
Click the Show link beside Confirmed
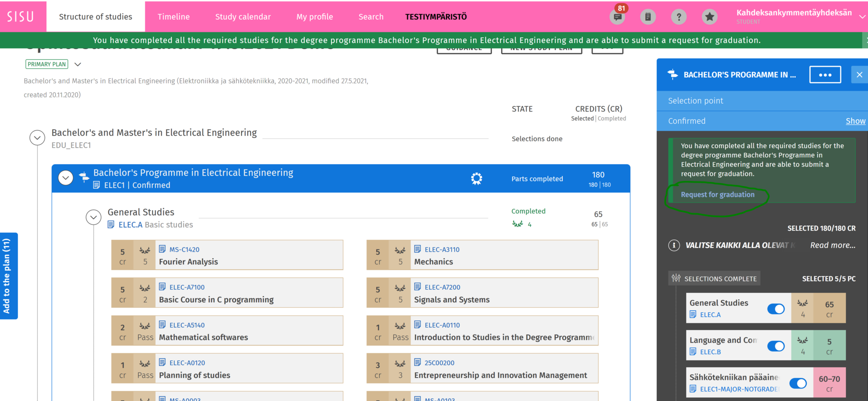coord(855,121)
